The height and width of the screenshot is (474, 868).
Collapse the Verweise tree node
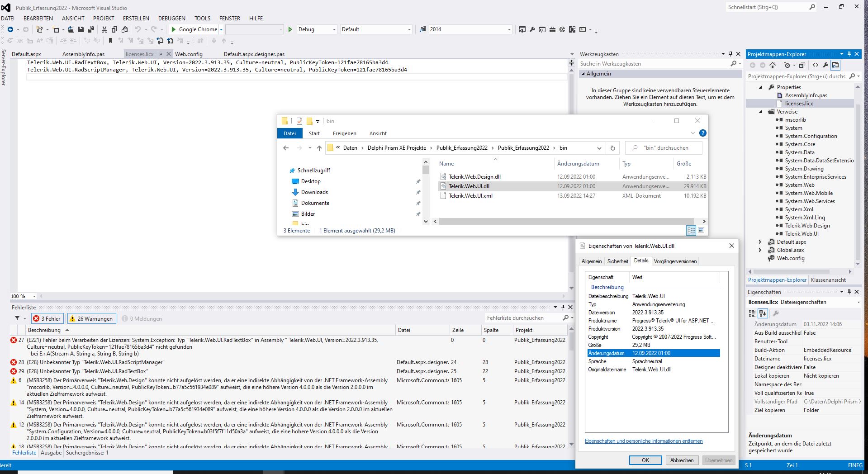tap(760, 112)
